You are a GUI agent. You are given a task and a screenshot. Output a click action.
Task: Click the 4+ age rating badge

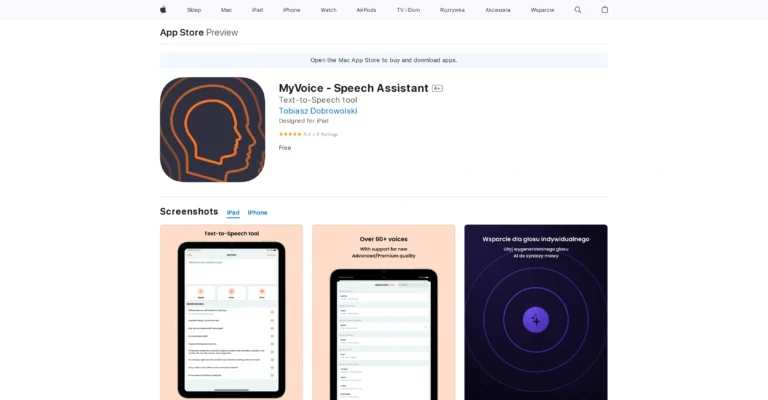pyautogui.click(x=437, y=89)
